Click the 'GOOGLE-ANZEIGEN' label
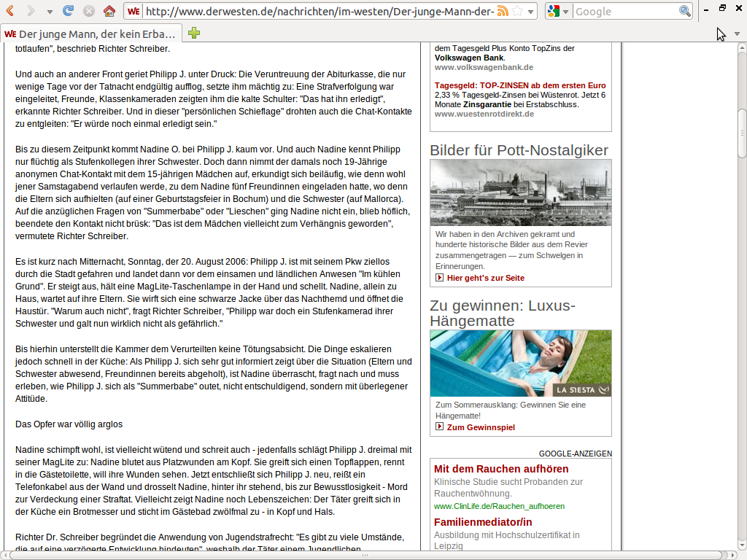The width and height of the screenshot is (747, 560). tap(575, 454)
